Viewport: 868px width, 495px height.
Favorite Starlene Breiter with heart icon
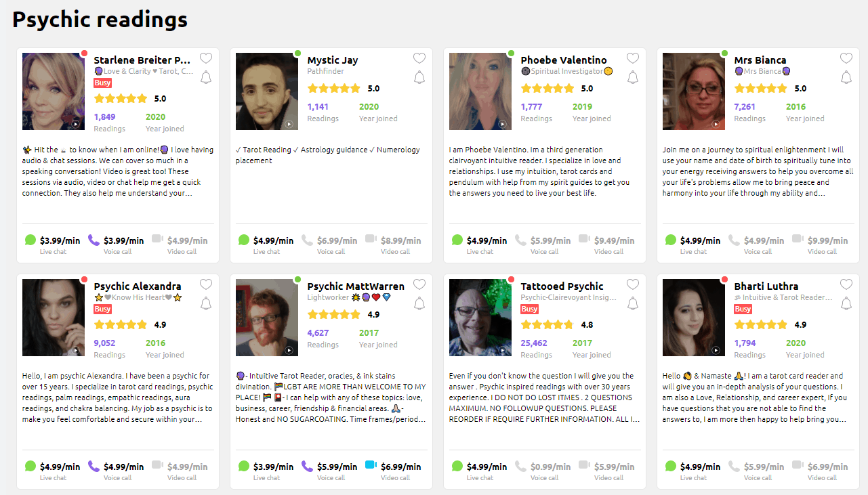[206, 58]
